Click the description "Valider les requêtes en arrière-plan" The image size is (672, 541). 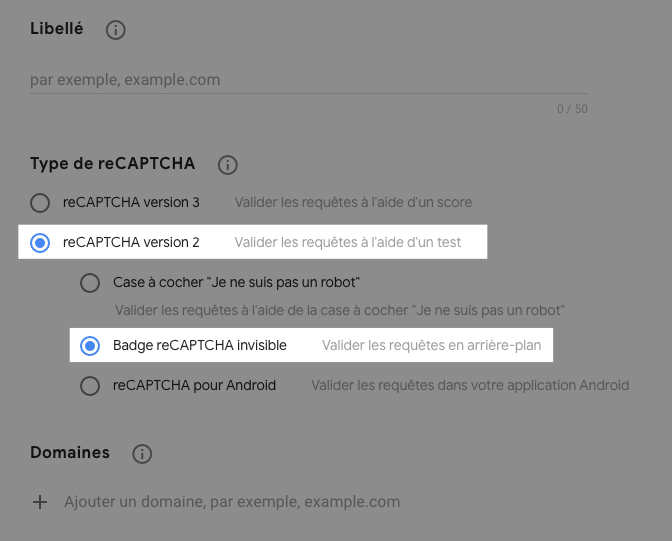tap(431, 346)
